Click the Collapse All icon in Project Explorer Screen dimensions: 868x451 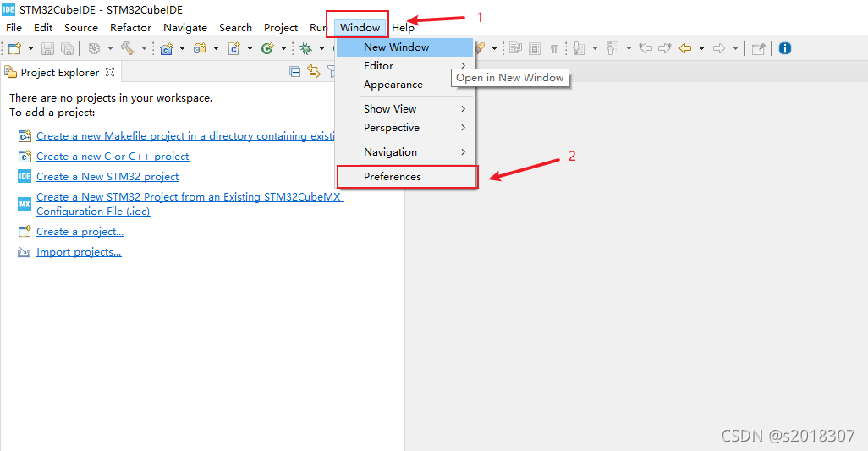(295, 71)
